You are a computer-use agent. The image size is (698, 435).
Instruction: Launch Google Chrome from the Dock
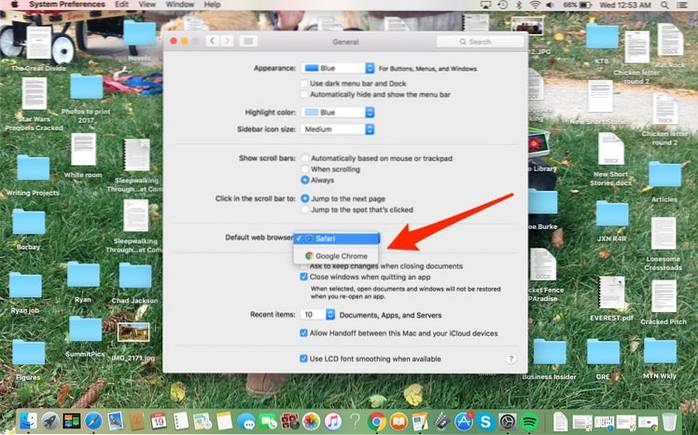tap(376, 423)
